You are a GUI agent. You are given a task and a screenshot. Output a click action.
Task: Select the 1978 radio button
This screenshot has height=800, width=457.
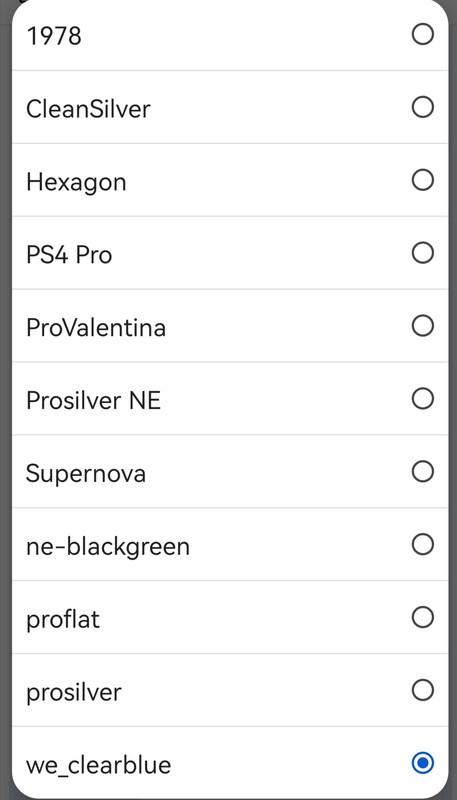[x=422, y=34]
